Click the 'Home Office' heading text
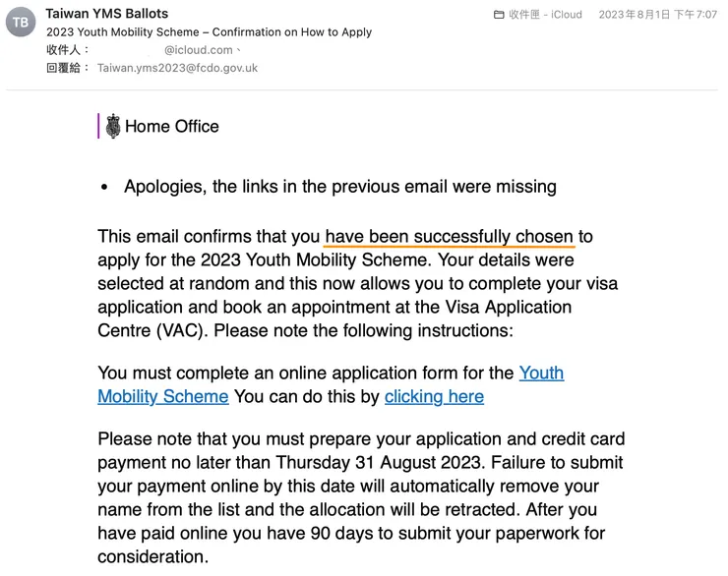728x576 pixels. (x=172, y=126)
